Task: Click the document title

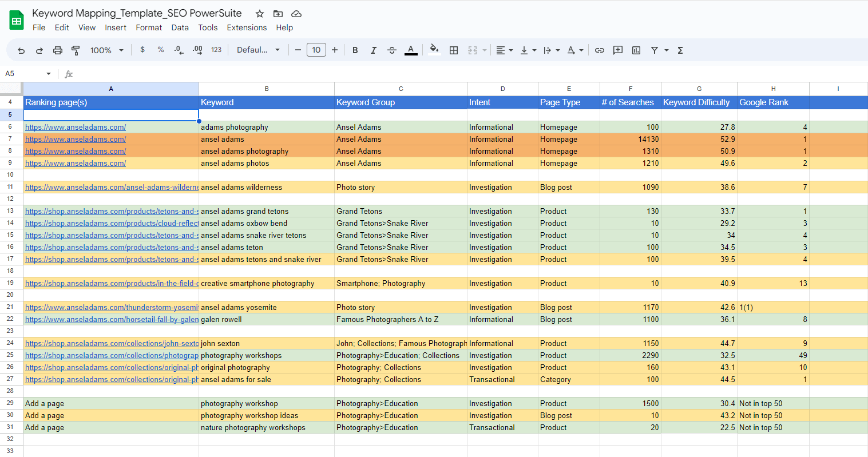Action: coord(137,13)
